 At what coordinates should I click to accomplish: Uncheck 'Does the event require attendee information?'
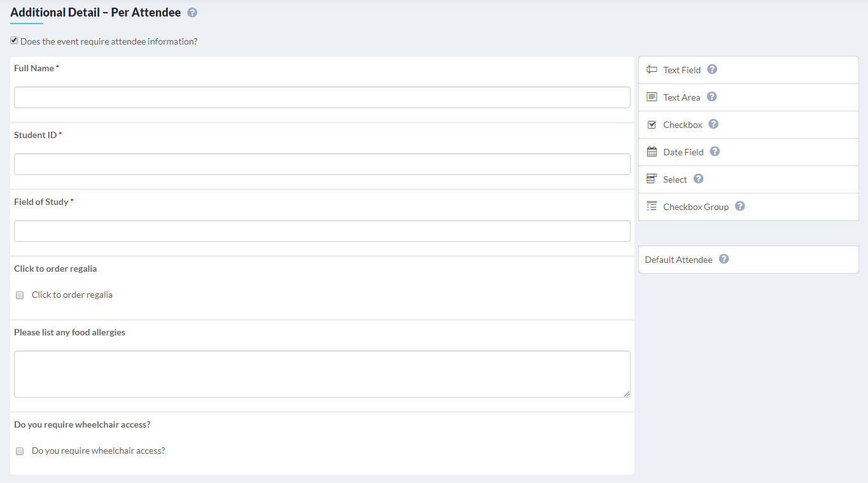[x=14, y=41]
